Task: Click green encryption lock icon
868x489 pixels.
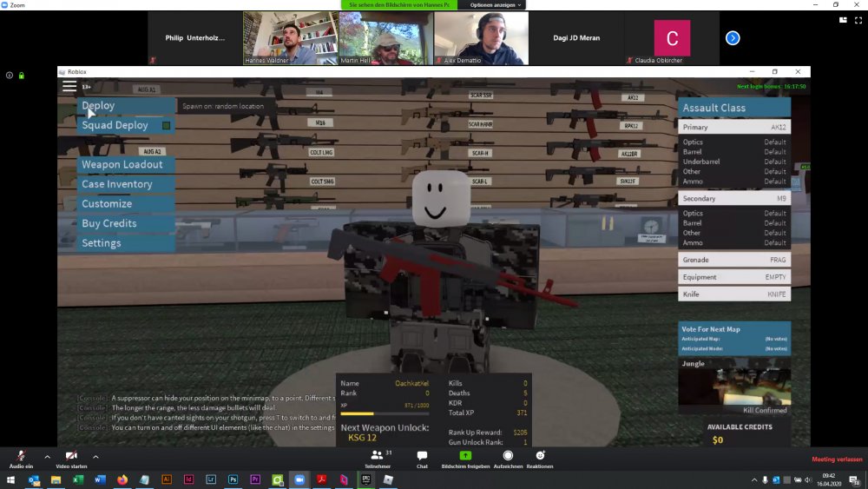Action: pos(22,76)
